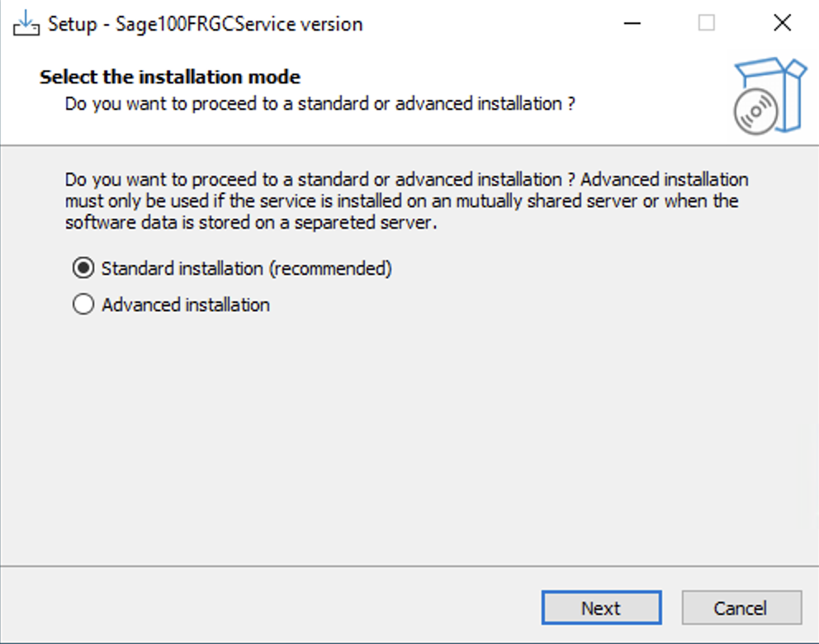
Task: Abort setup with the Cancel button
Action: 741,608
